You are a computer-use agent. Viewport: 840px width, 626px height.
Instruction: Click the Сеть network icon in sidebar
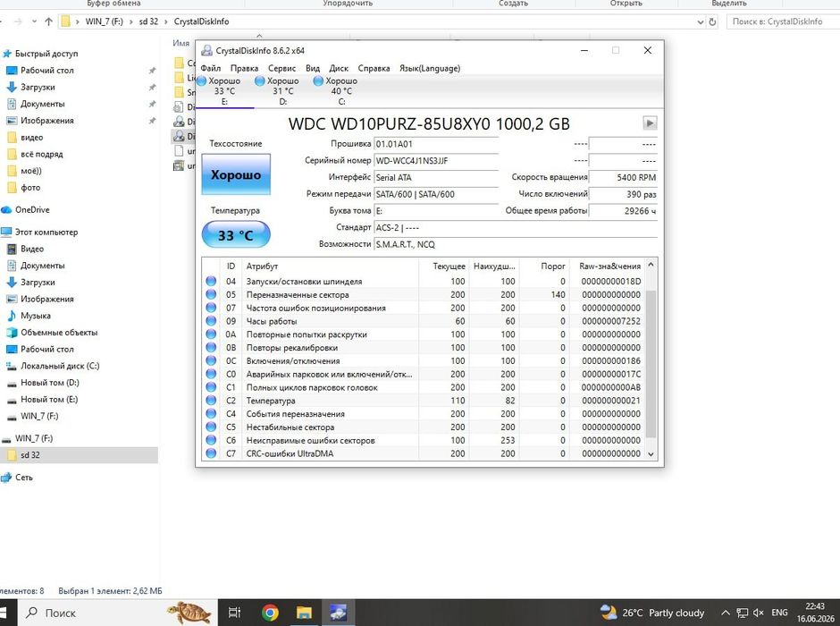[x=6, y=477]
